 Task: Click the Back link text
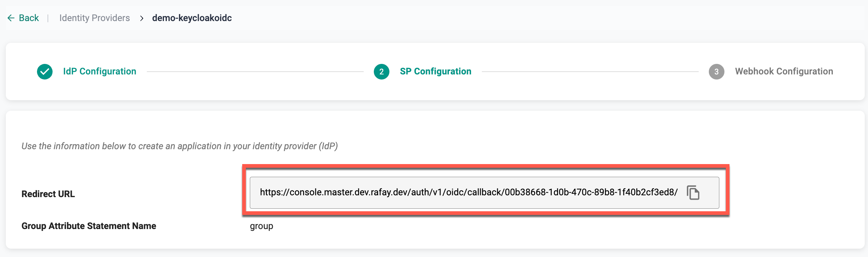(x=29, y=18)
